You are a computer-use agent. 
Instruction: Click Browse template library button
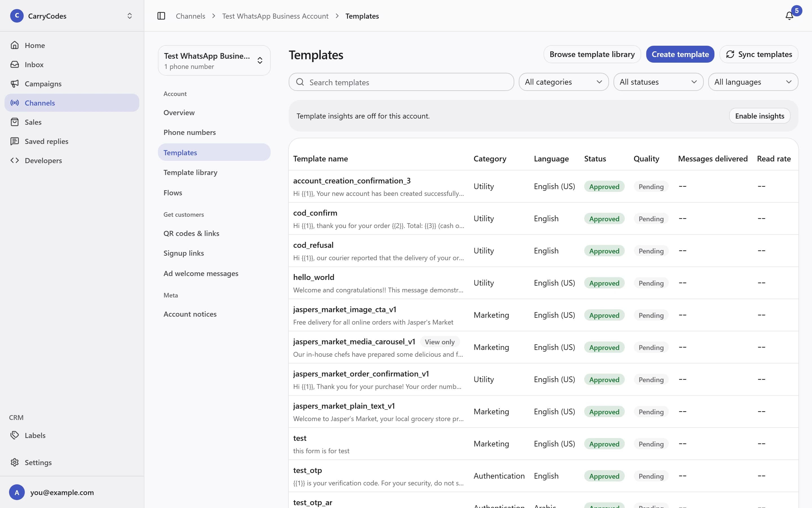click(592, 54)
